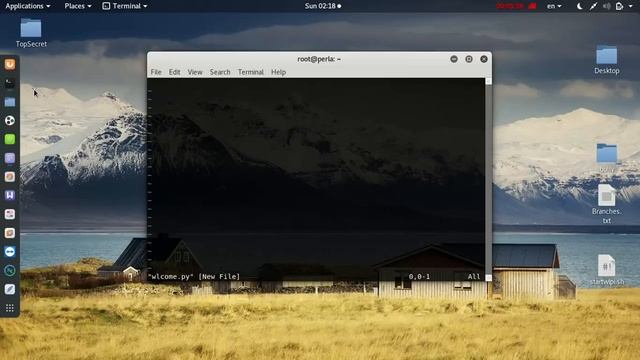Close the root@perla terminal window

(484, 59)
